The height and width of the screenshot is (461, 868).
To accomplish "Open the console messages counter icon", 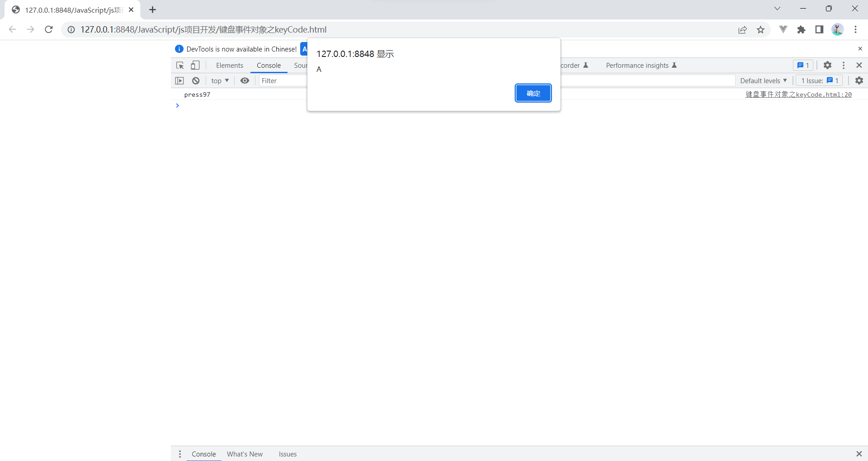I will (802, 65).
